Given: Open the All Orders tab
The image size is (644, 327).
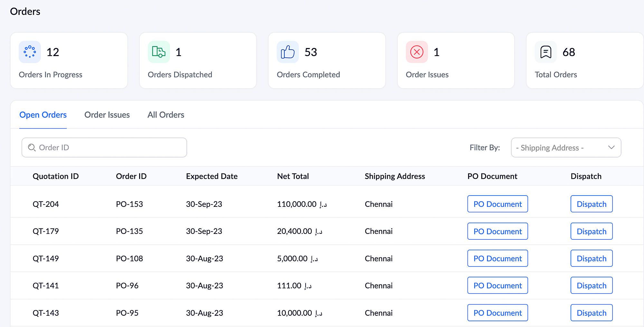Looking at the screenshot, I should coord(166,115).
